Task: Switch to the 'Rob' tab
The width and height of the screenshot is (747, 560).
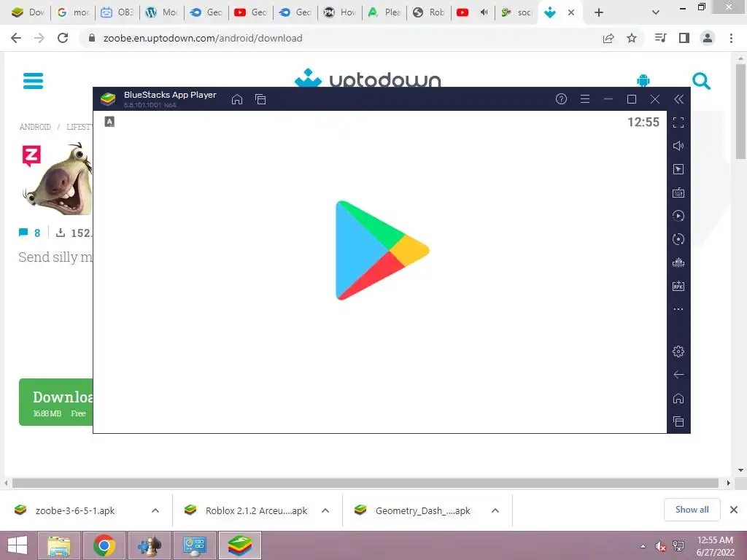Action: (x=429, y=12)
